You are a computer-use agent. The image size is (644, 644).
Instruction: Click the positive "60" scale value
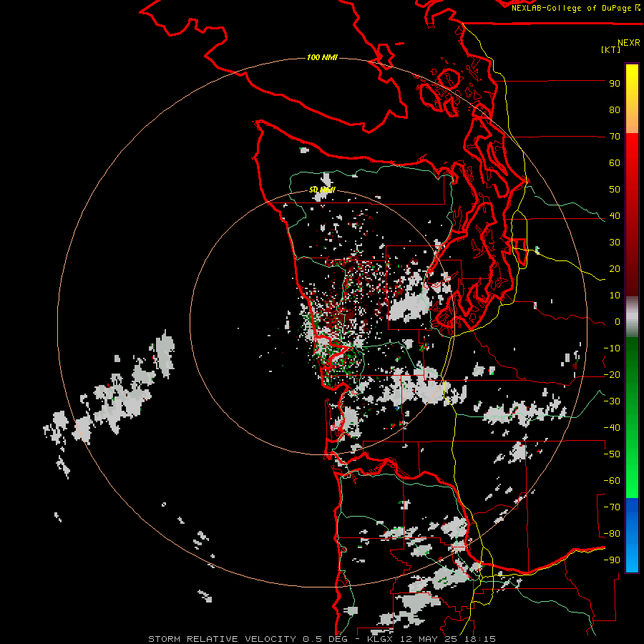[x=615, y=163]
